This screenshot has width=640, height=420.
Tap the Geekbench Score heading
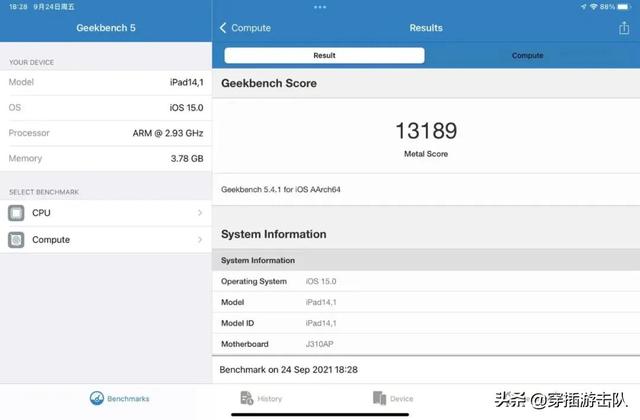269,83
